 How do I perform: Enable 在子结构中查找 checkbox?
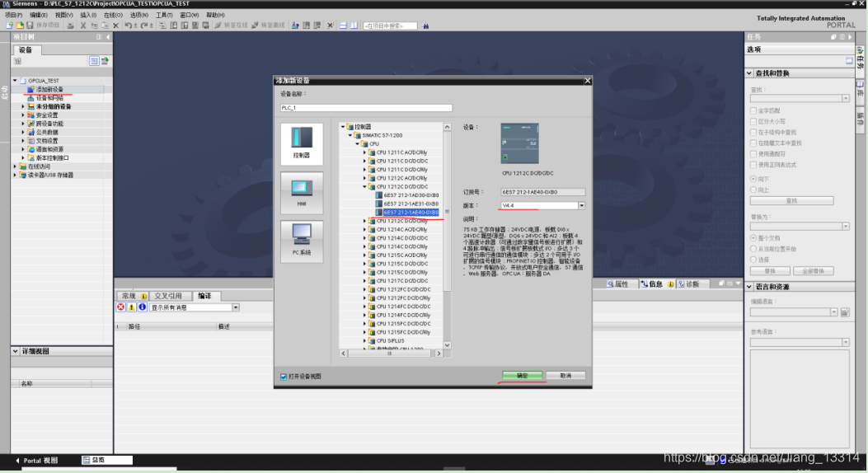point(753,132)
